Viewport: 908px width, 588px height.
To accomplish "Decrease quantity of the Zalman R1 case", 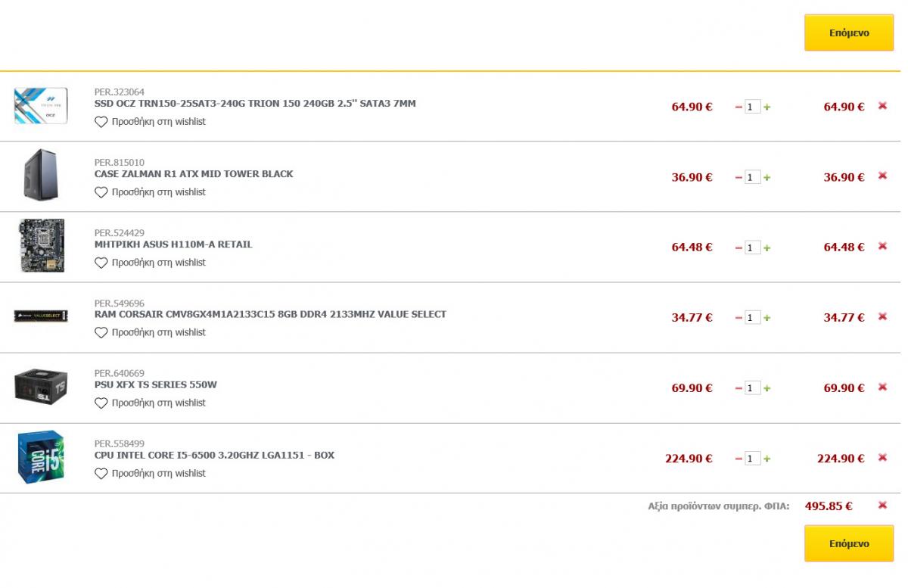I will point(739,178).
